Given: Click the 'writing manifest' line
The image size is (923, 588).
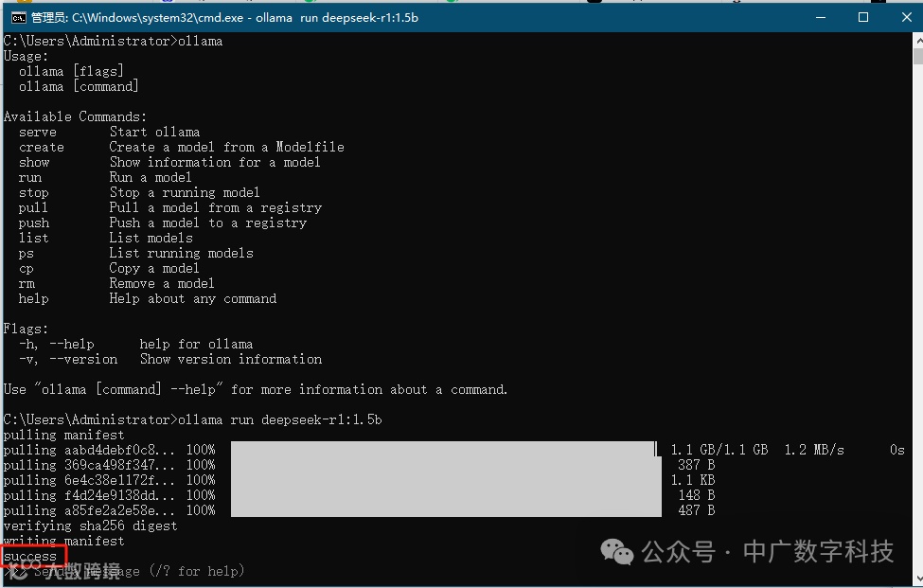Looking at the screenshot, I should point(64,541).
